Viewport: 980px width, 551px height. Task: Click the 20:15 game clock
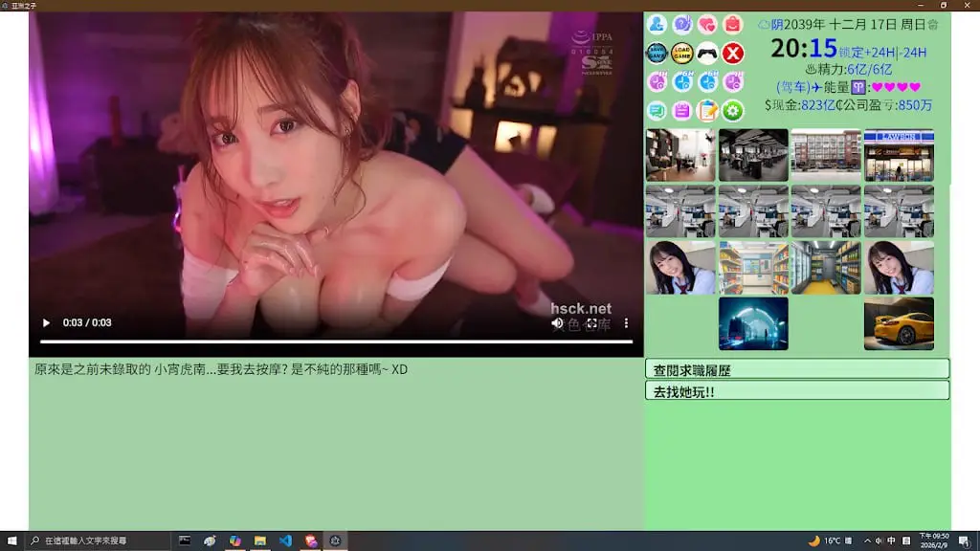804,48
